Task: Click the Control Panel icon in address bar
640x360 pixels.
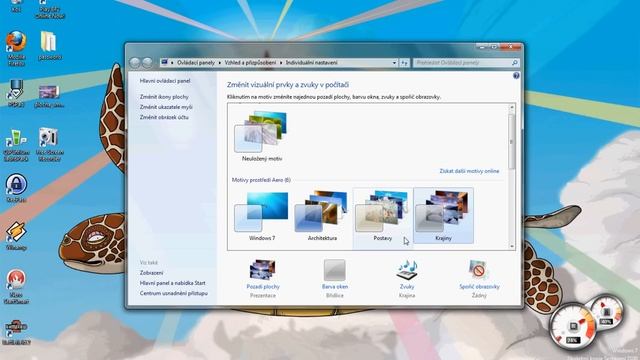Action: pyautogui.click(x=164, y=62)
